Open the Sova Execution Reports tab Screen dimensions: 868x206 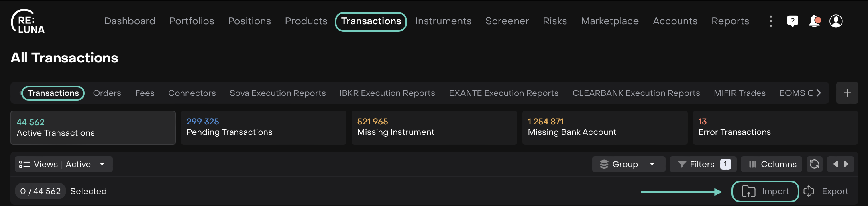[277, 93]
